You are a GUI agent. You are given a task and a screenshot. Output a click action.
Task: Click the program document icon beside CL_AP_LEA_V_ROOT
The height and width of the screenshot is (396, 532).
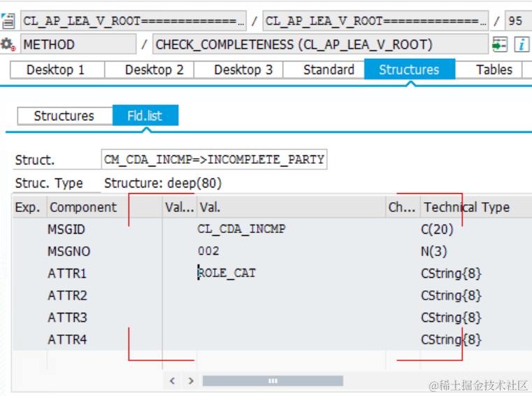[8, 21]
